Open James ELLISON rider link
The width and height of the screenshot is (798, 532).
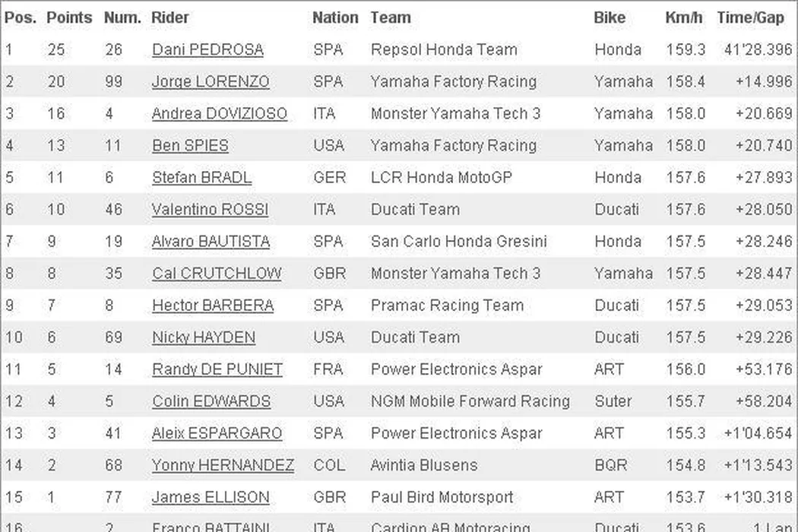[x=211, y=497]
